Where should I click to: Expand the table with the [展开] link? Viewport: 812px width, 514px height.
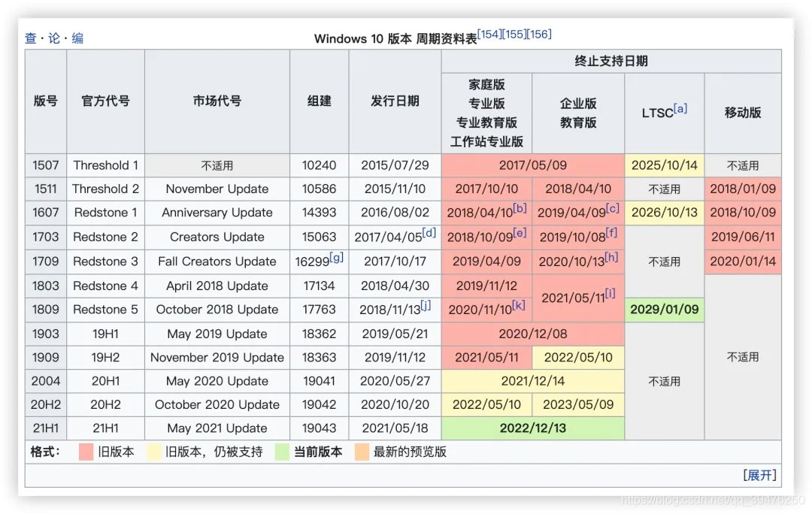tap(759, 475)
